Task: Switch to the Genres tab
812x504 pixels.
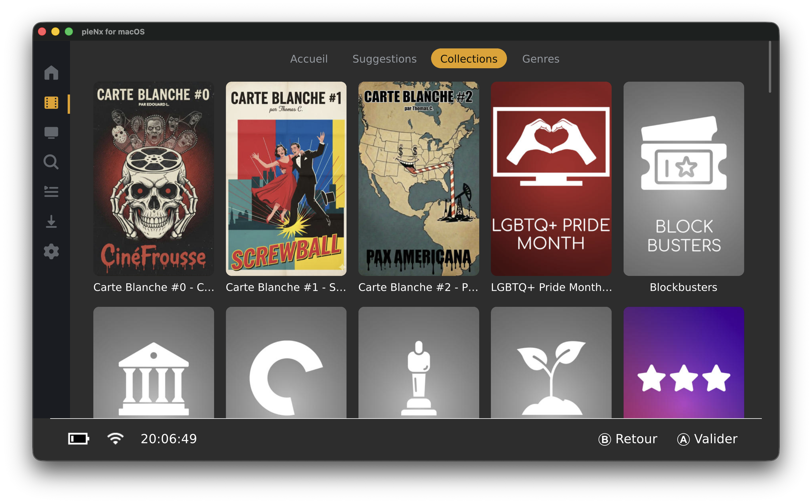Action: (540, 59)
